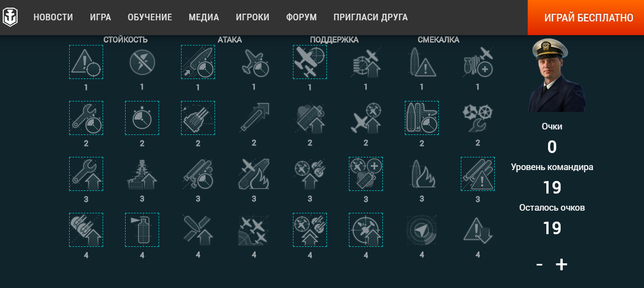
Task: Select the torpedo with timer tier-1 skill
Action: point(198,62)
